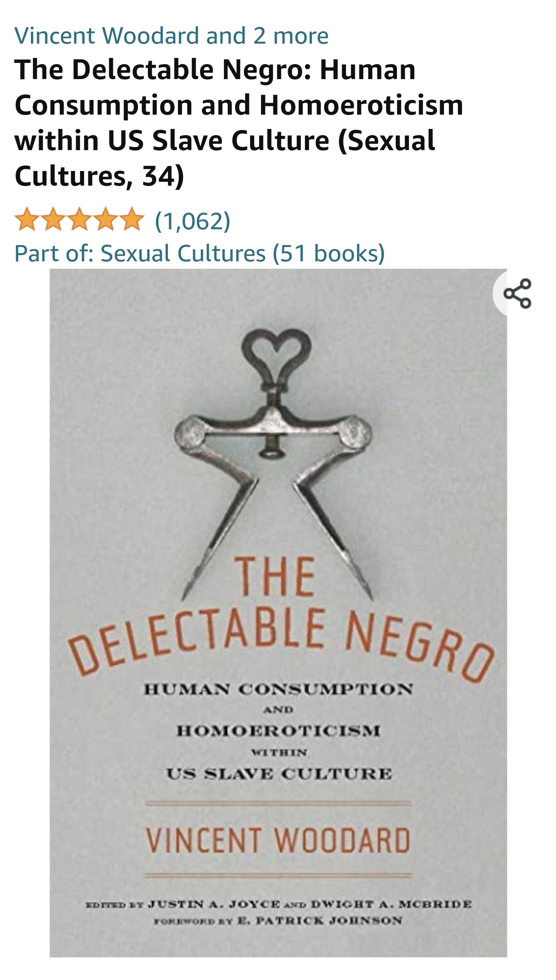The image size is (556, 980).
Task: Tap the 'Foreword by E. Patrick Johnson' line
Action: click(x=278, y=921)
